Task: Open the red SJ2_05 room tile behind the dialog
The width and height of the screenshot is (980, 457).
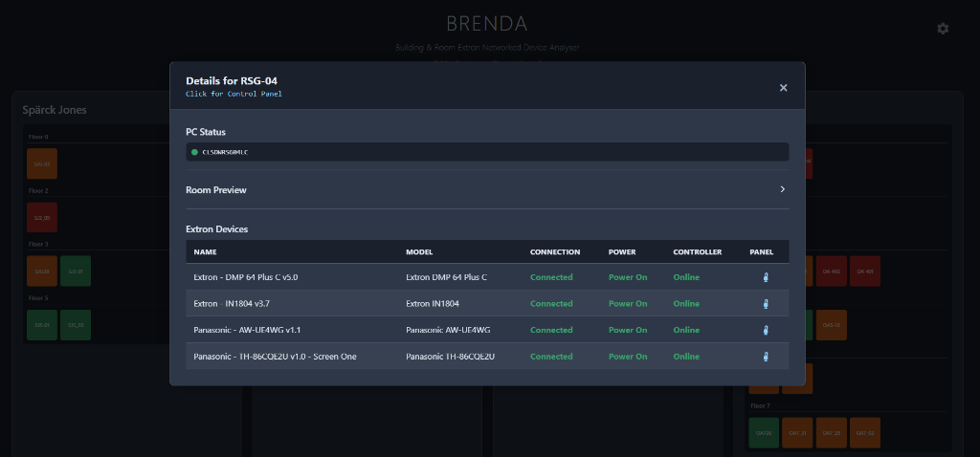Action: pos(42,217)
